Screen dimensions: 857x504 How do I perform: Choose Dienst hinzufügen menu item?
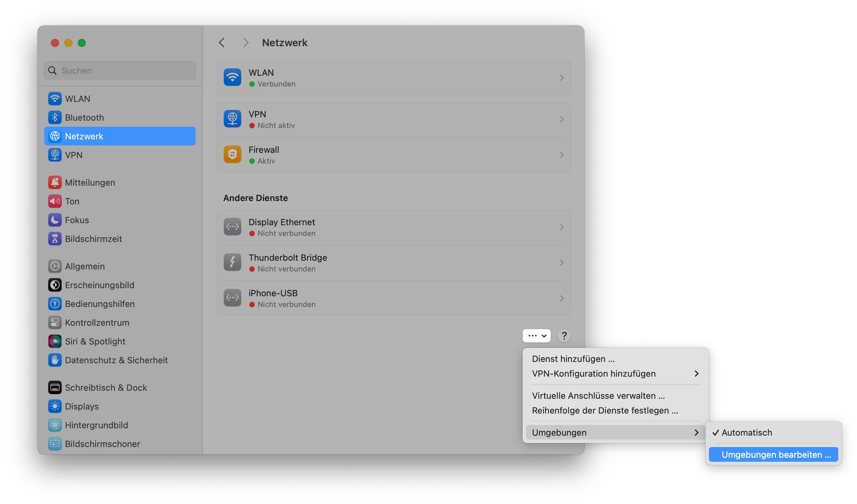click(573, 359)
